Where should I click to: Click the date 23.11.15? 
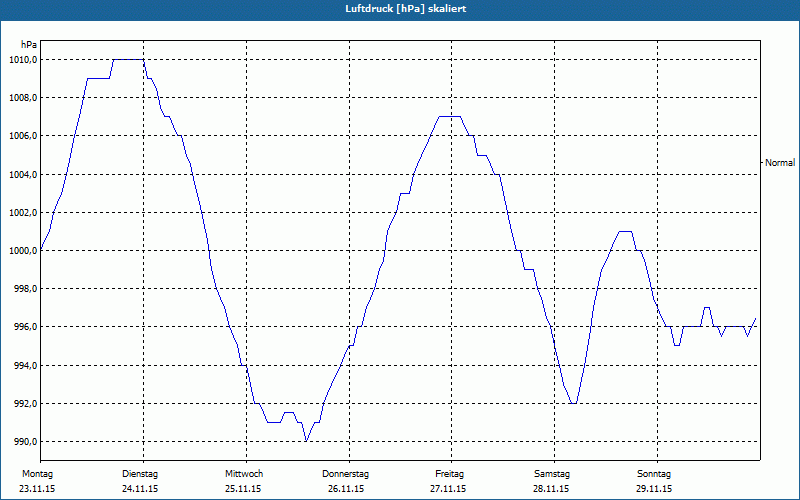37,489
